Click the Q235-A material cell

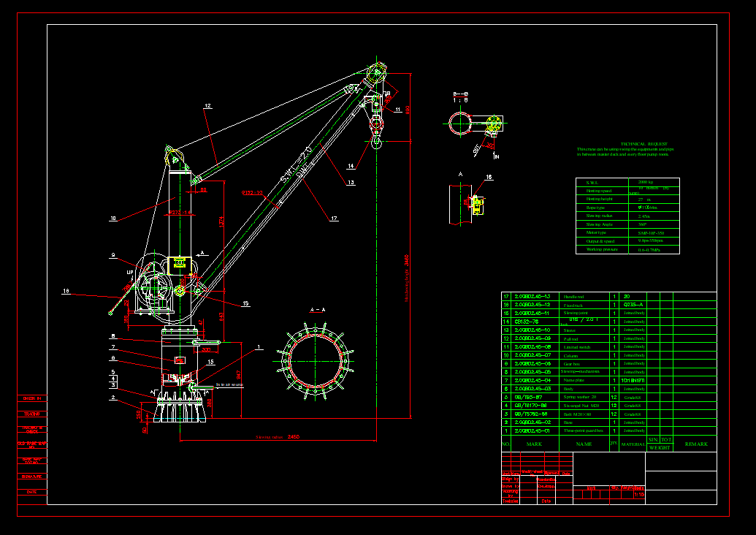point(633,305)
